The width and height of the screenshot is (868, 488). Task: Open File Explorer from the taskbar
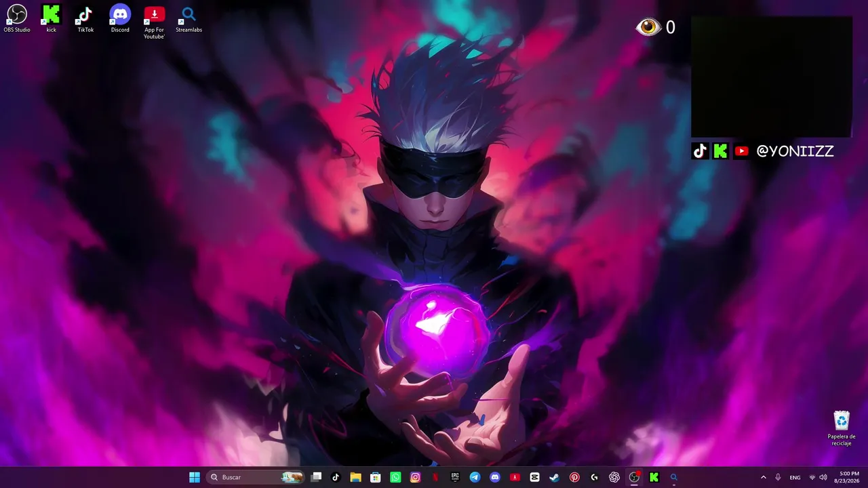355,477
